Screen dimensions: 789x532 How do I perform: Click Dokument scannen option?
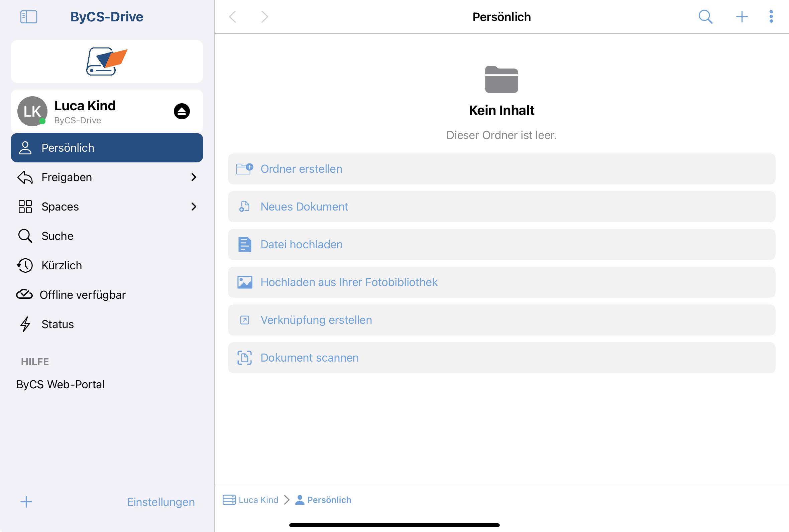click(x=501, y=358)
